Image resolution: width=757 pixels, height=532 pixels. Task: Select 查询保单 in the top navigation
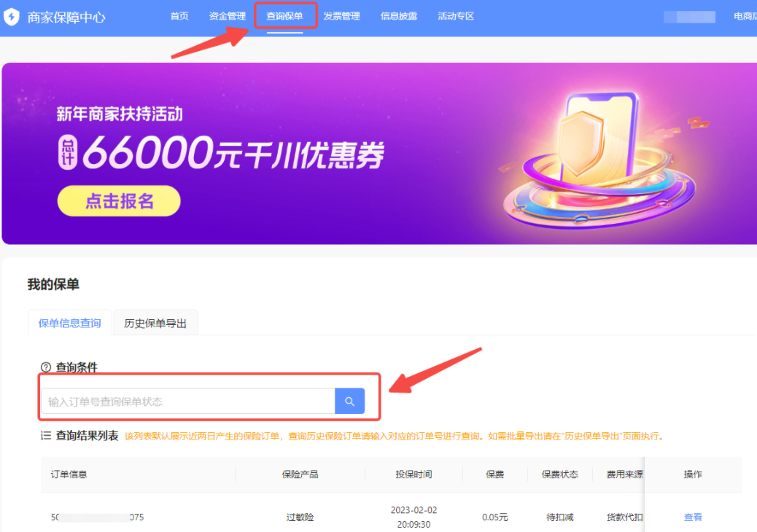285,15
